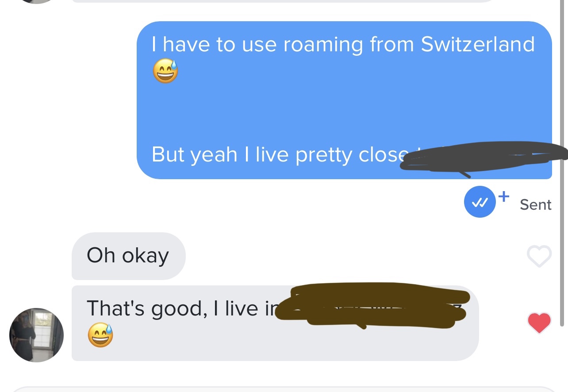Viewport: 568px width, 392px height.
Task: Focus the message input field at bottom
Action: [x=284, y=389]
